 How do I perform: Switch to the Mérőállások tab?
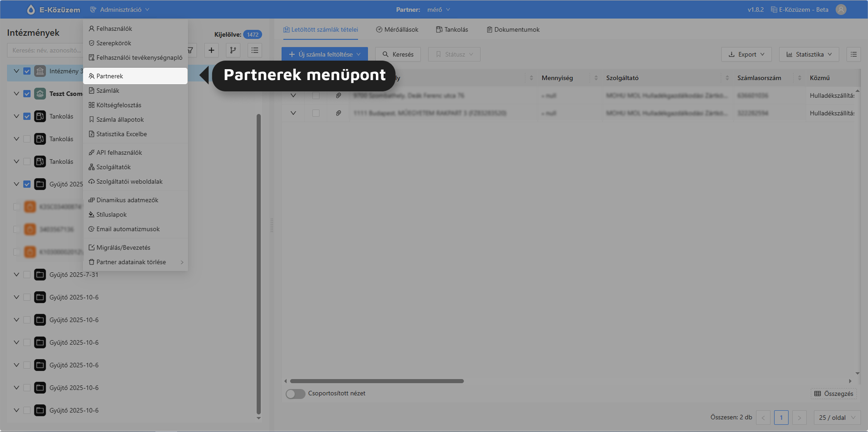click(x=397, y=29)
